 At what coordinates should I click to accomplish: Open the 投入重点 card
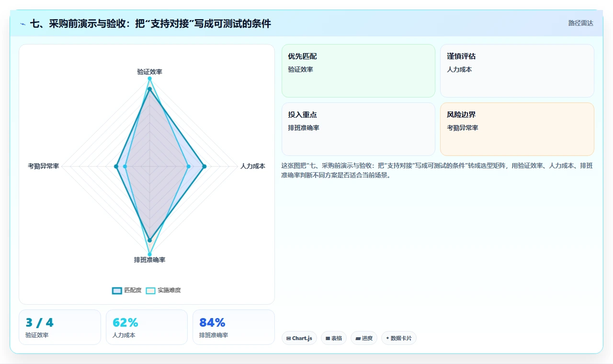(358, 129)
